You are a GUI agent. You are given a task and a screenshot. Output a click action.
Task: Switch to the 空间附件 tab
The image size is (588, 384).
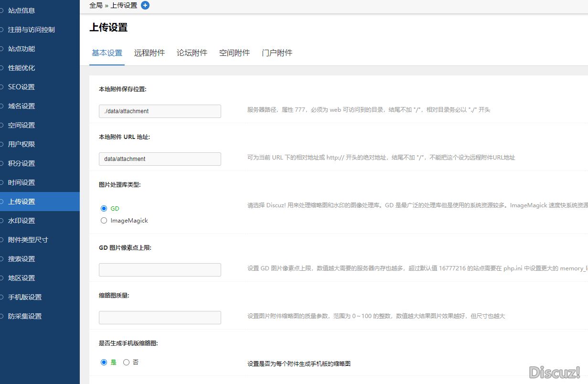(234, 53)
